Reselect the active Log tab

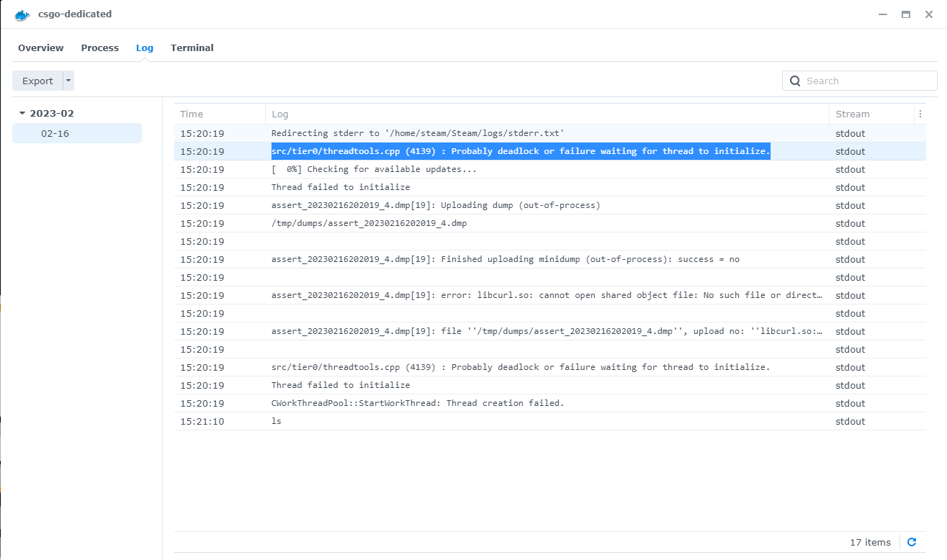[144, 48]
